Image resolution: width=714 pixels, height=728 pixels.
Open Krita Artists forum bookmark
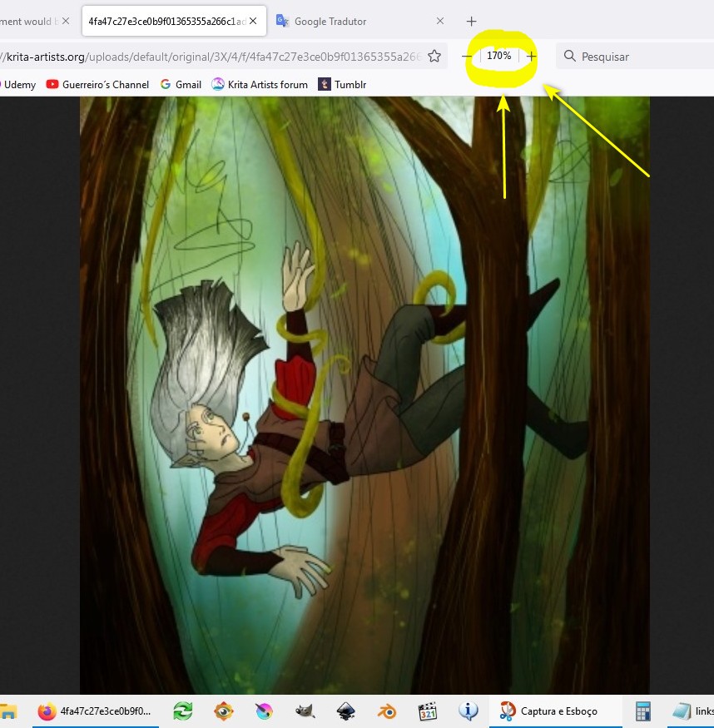click(x=260, y=85)
